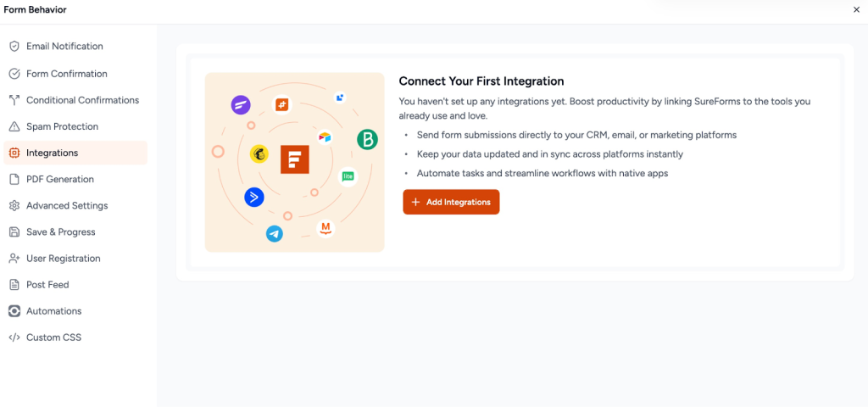Screen dimensions: 868x407
Task: Go to the Post Feed section
Action: pos(47,285)
